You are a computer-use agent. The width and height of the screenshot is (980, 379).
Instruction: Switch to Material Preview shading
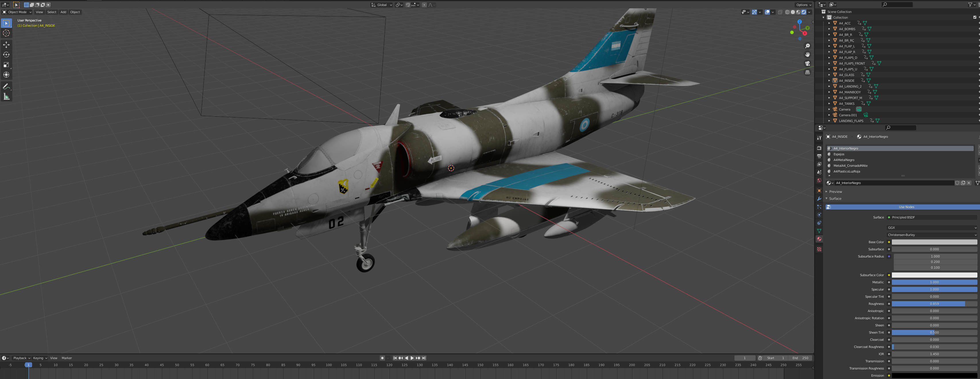coord(798,12)
